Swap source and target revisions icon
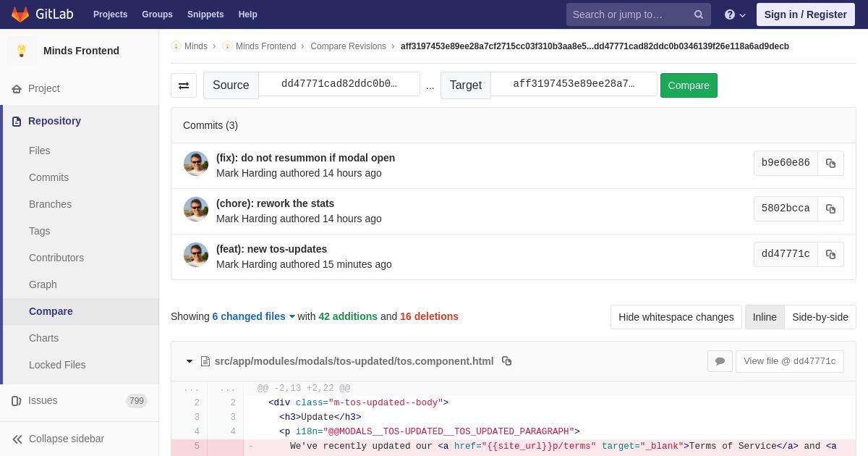Image resolution: width=868 pixels, height=456 pixels. (184, 85)
